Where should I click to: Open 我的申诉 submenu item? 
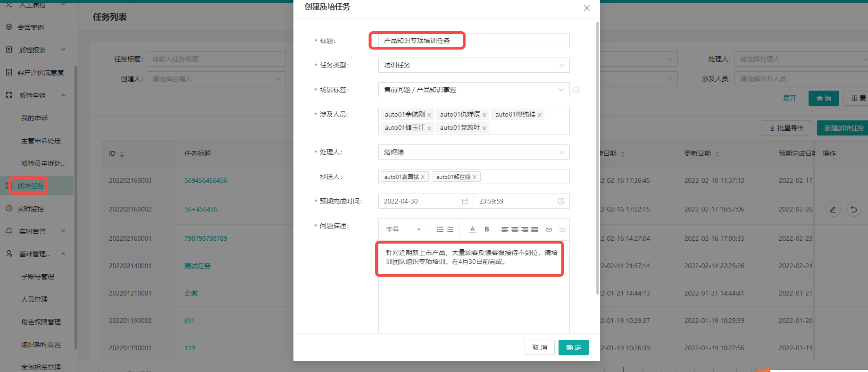34,118
